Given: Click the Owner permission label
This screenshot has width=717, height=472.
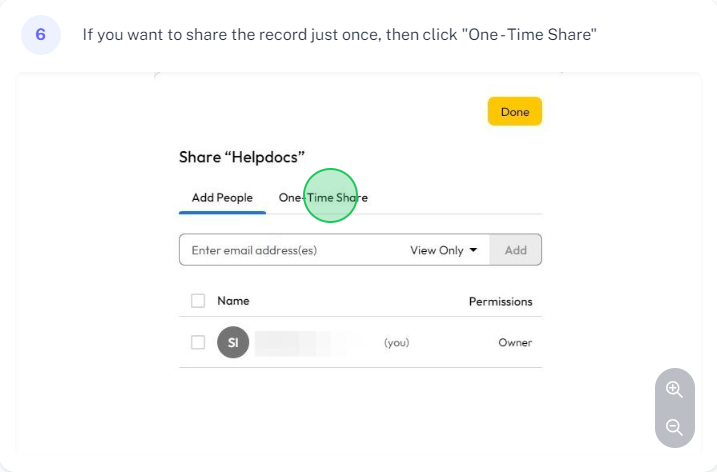Looking at the screenshot, I should click(515, 343).
